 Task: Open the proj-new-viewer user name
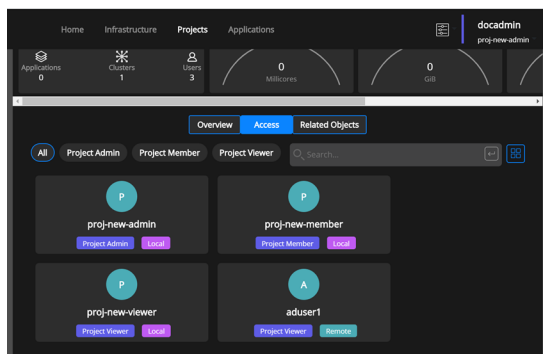122,312
